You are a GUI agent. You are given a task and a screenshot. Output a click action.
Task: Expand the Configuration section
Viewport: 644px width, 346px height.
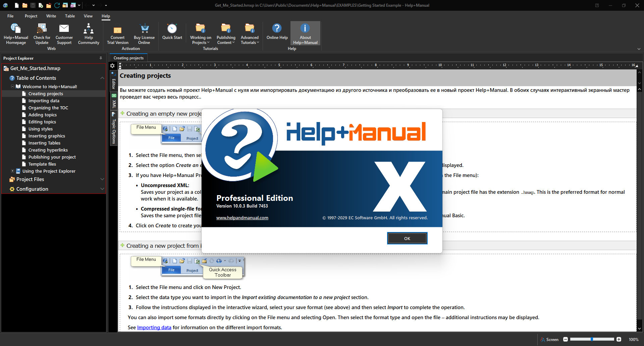(102, 189)
